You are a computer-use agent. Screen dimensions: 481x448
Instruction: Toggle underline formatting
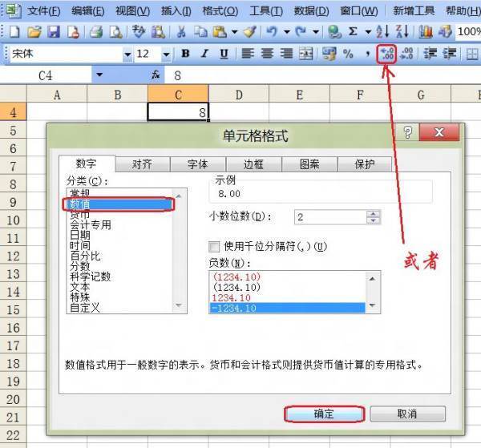point(224,54)
